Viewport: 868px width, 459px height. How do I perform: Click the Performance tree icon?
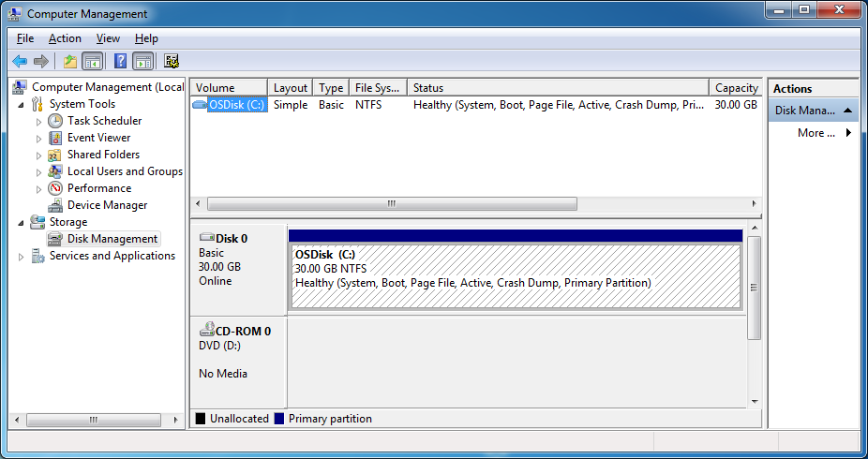(55, 188)
